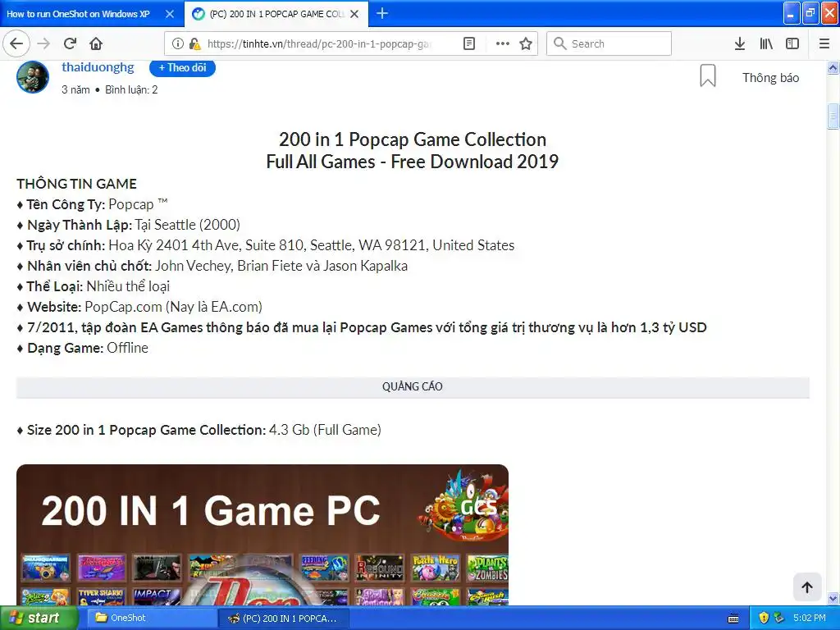The width and height of the screenshot is (840, 630).
Task: Open Thông báo notifications
Action: [x=770, y=78]
